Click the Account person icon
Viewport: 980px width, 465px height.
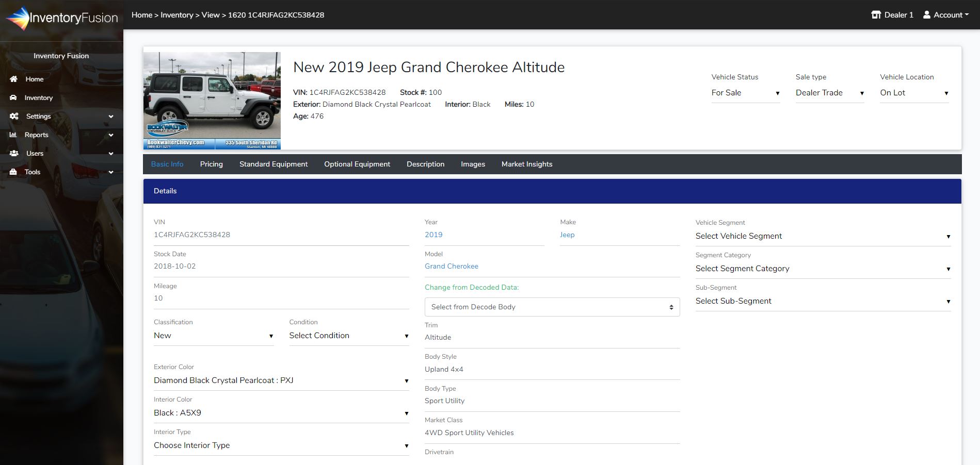tap(926, 15)
